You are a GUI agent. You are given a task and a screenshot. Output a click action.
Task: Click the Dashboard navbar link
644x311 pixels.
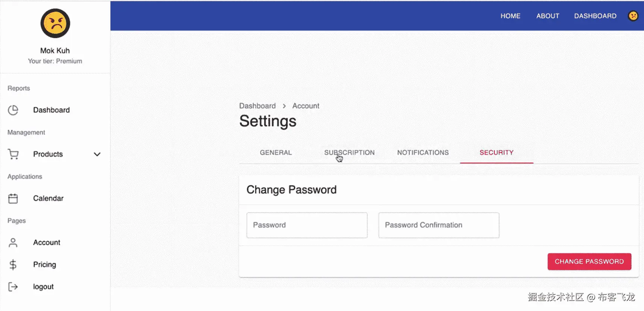(595, 16)
